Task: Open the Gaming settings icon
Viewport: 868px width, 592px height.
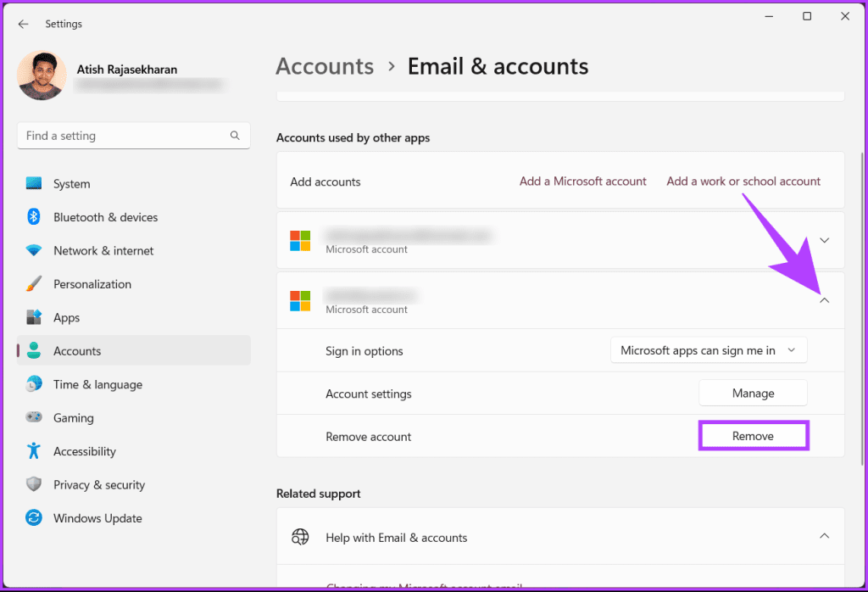Action: click(34, 417)
